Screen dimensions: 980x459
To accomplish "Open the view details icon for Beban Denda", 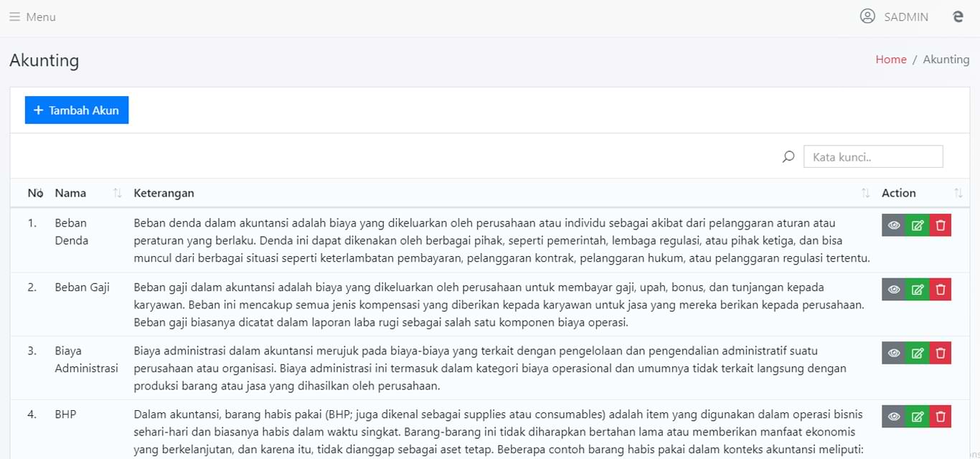I will [893, 224].
